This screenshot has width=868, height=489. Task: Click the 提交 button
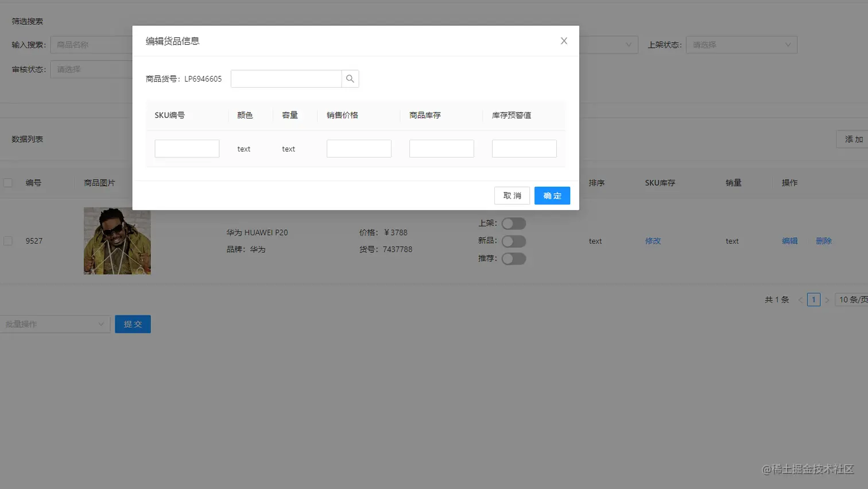tap(133, 324)
